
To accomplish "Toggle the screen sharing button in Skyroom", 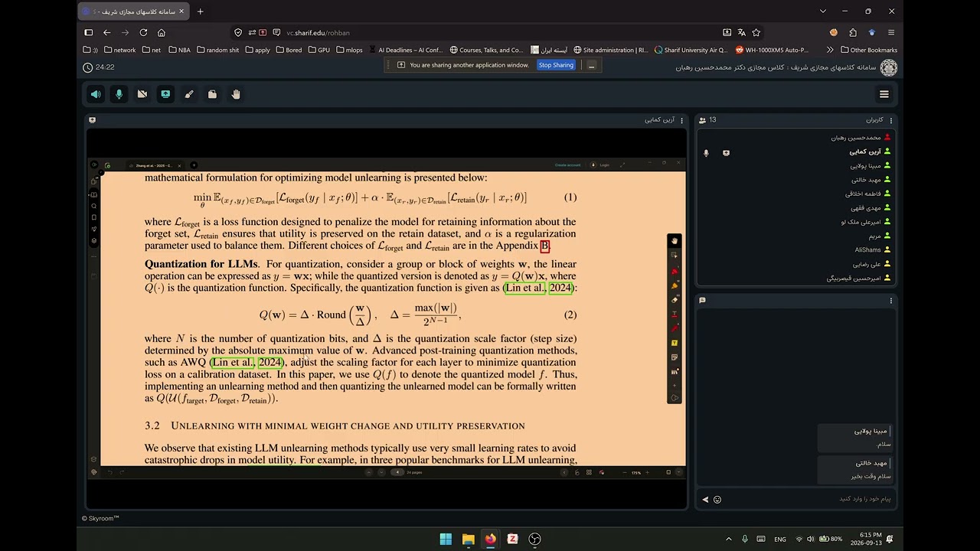I will [x=165, y=94].
